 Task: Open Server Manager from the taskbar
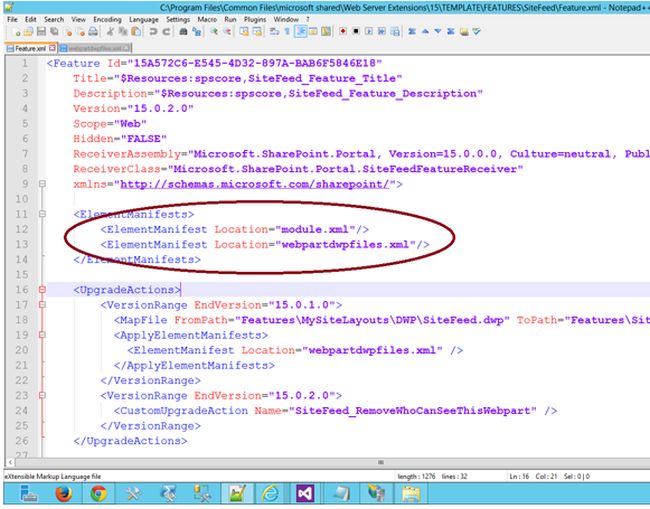28,493
